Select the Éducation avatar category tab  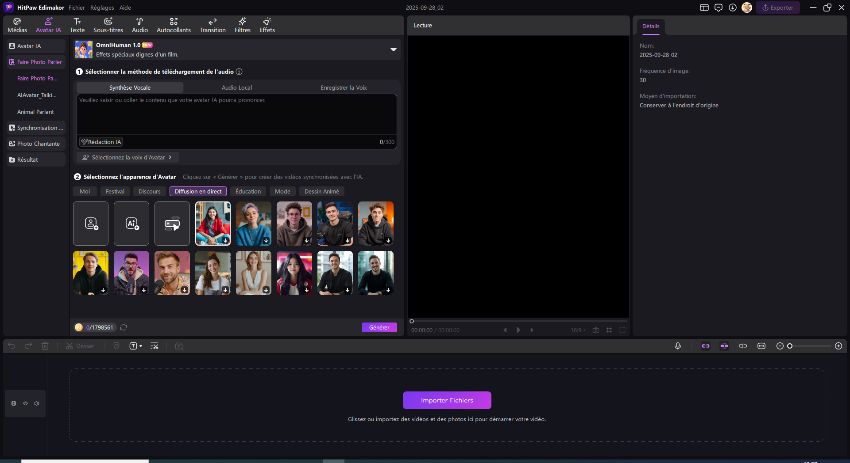248,191
